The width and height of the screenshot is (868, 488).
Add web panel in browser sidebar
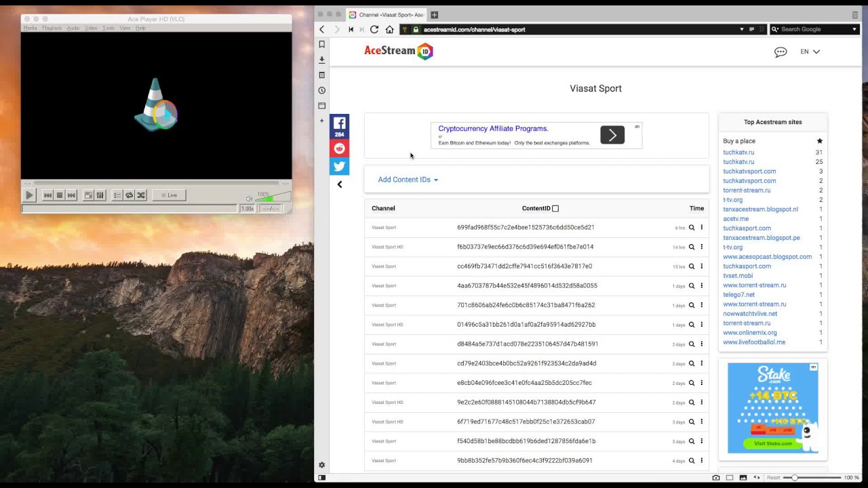coord(322,121)
